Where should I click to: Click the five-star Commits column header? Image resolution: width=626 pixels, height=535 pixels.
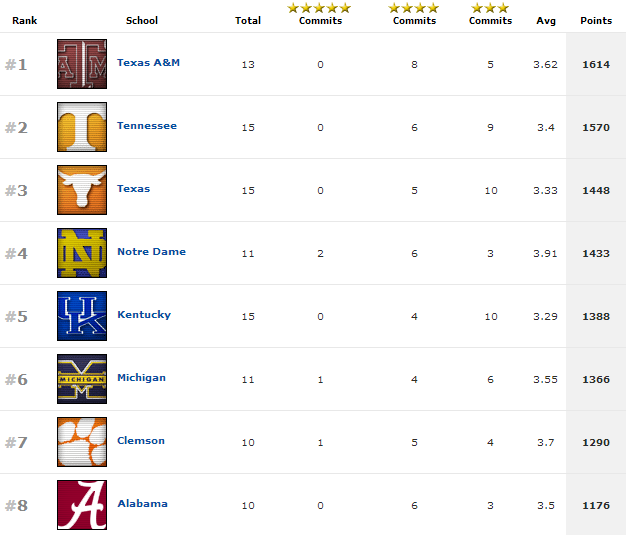[x=320, y=14]
